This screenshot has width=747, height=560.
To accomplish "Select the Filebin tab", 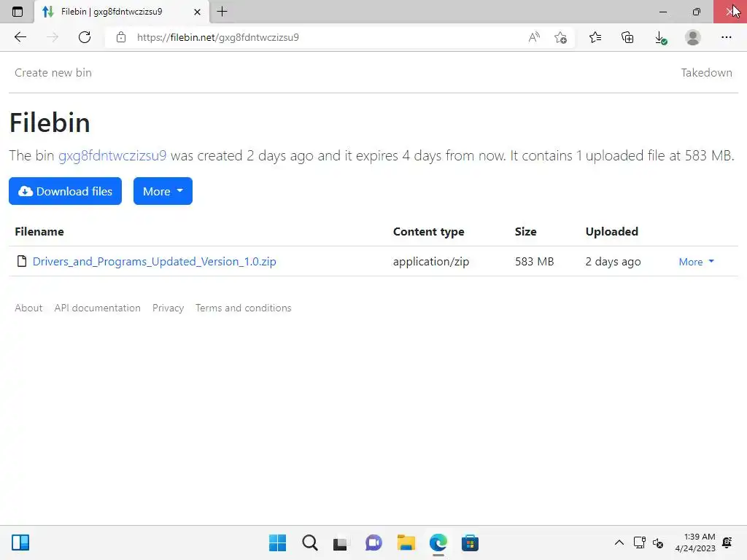I will pyautogui.click(x=122, y=12).
